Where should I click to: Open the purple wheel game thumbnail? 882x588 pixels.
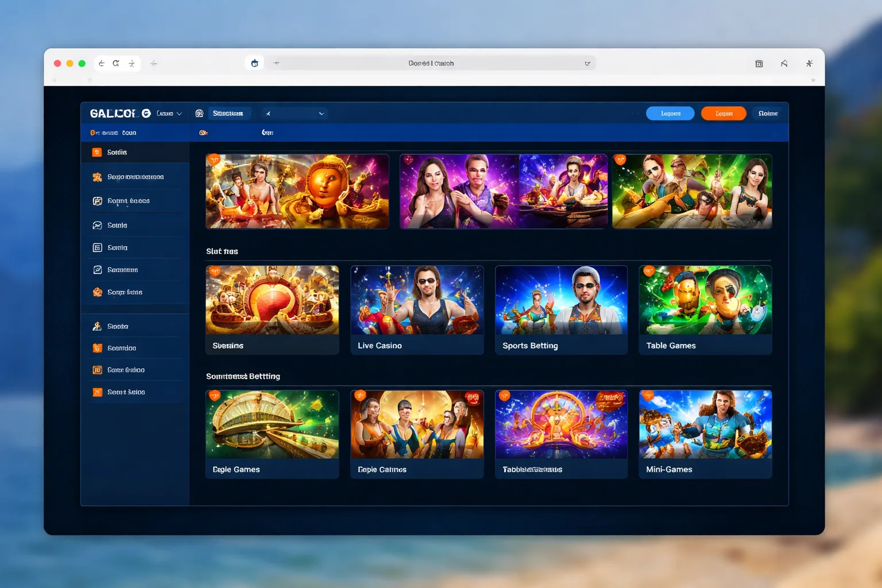pos(561,424)
